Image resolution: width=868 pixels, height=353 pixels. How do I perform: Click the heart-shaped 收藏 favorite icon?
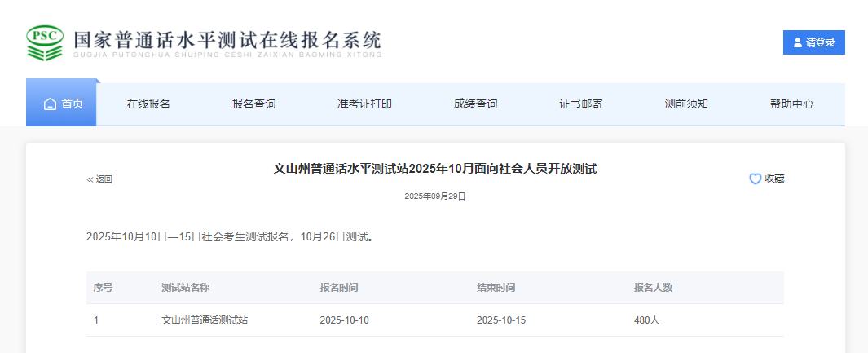tap(755, 179)
